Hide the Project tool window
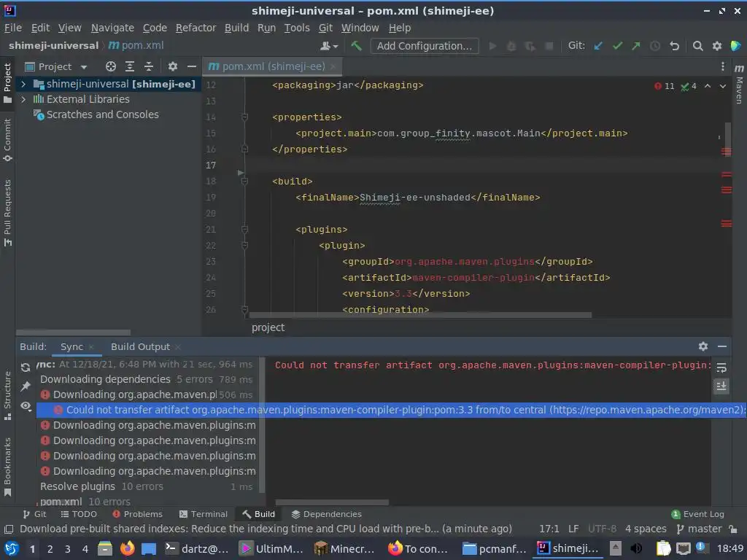 (192, 66)
